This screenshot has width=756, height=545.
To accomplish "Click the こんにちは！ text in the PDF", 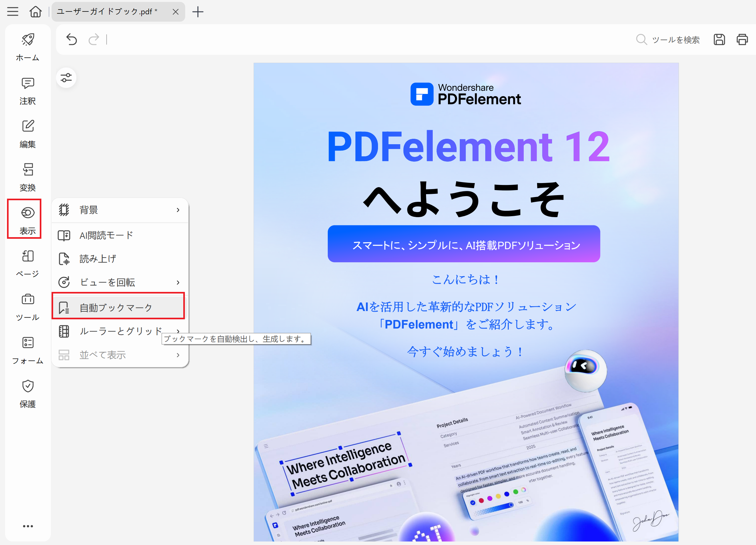I will pyautogui.click(x=465, y=279).
